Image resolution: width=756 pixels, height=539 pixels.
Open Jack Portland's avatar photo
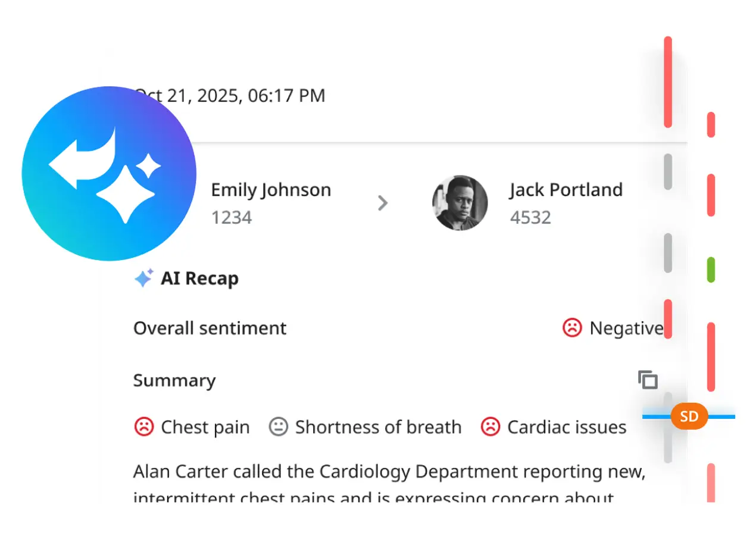(x=460, y=203)
